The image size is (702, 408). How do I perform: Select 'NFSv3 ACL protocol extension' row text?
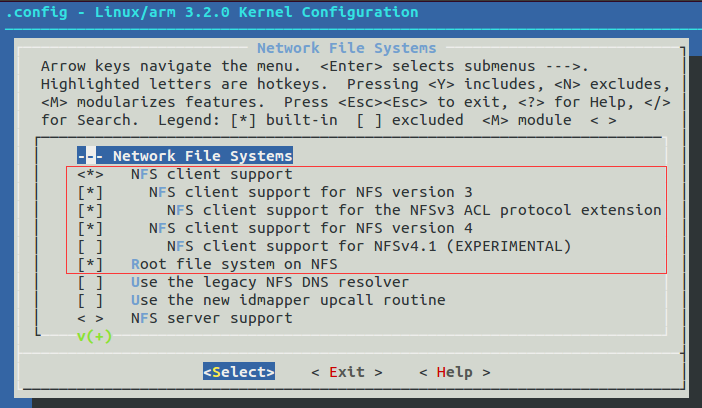[x=414, y=210]
